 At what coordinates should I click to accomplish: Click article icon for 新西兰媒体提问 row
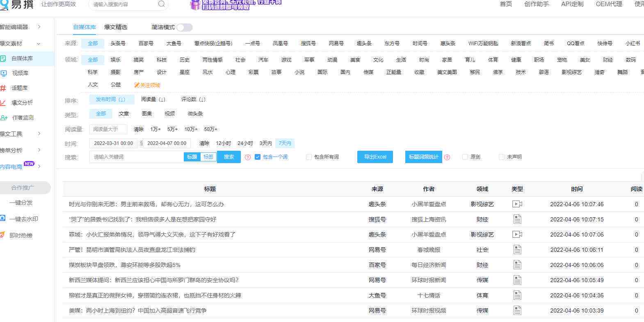coord(517,280)
